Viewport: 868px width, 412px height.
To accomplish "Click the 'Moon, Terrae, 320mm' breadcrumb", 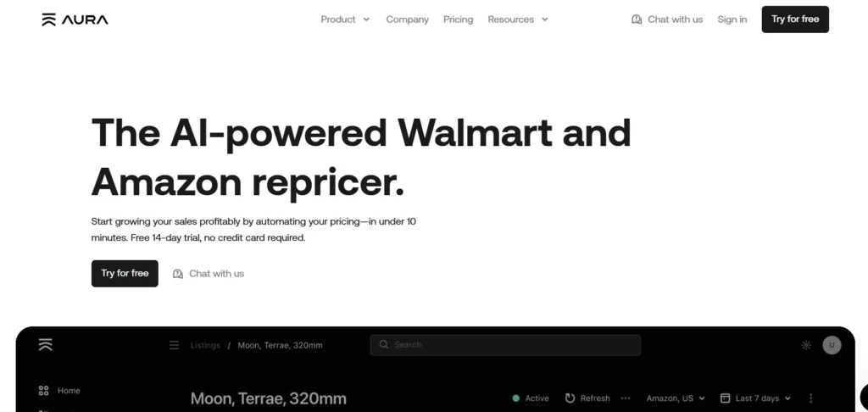I will [x=280, y=345].
